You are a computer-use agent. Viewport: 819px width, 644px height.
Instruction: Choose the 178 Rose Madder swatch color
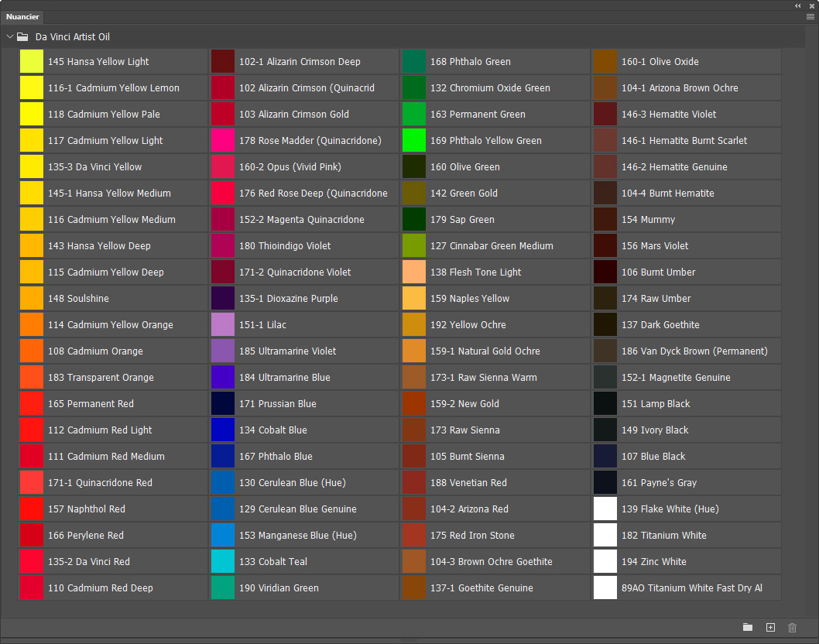tap(223, 141)
